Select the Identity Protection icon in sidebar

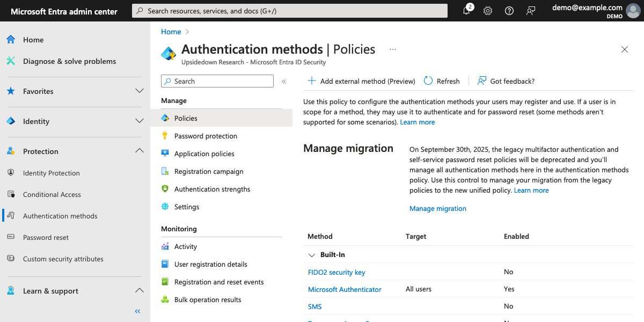pyautogui.click(x=11, y=173)
